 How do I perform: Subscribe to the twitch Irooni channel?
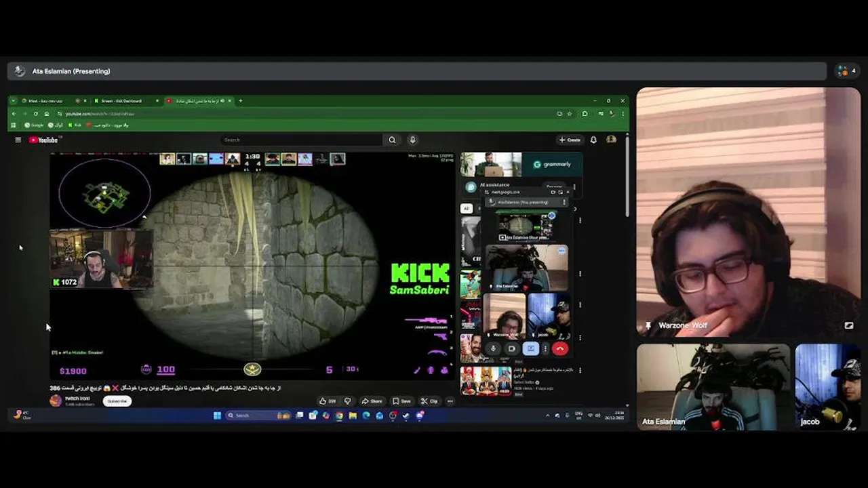pyautogui.click(x=117, y=401)
